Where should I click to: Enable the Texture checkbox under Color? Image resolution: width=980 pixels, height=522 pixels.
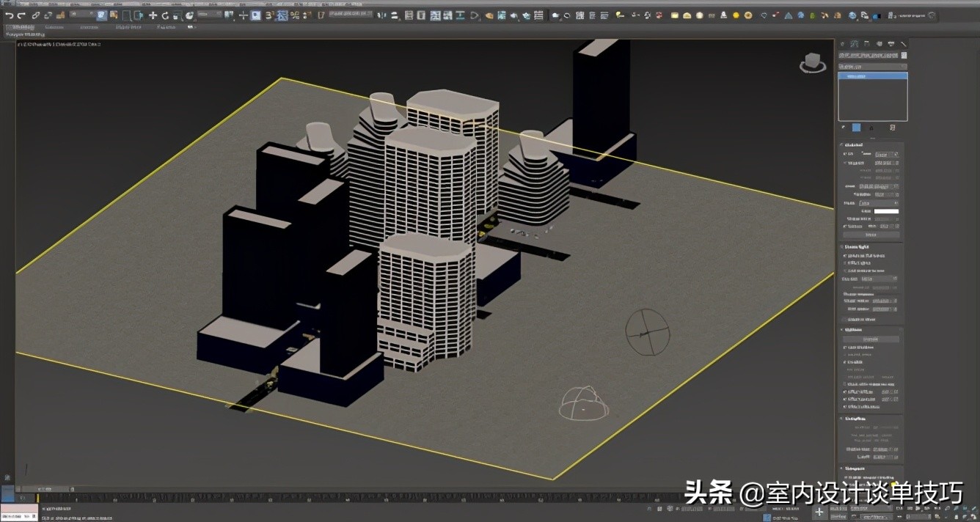click(x=844, y=227)
